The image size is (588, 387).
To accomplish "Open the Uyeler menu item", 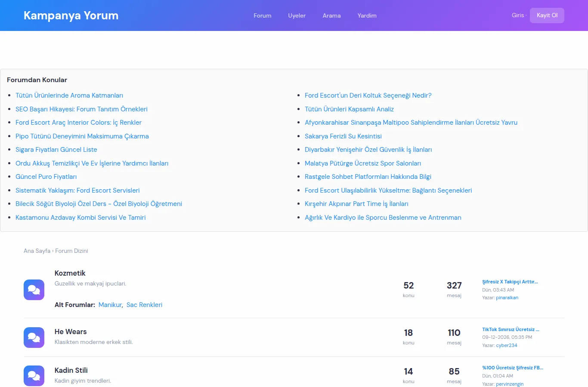I will click(x=297, y=15).
